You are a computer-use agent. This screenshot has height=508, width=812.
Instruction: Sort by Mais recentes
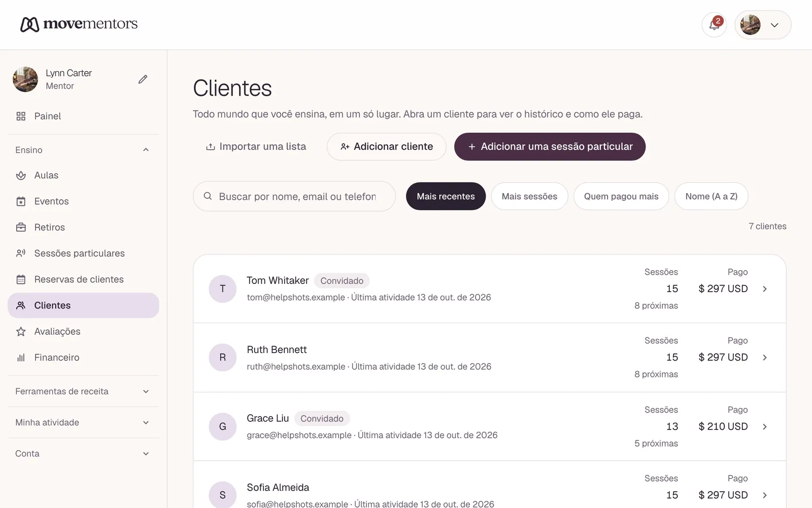click(x=446, y=196)
